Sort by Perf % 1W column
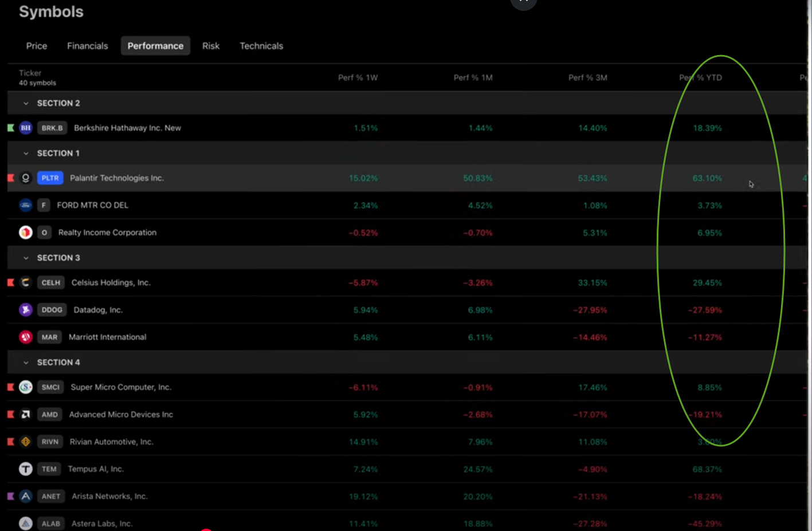Viewport: 812px width, 531px height. click(x=358, y=78)
